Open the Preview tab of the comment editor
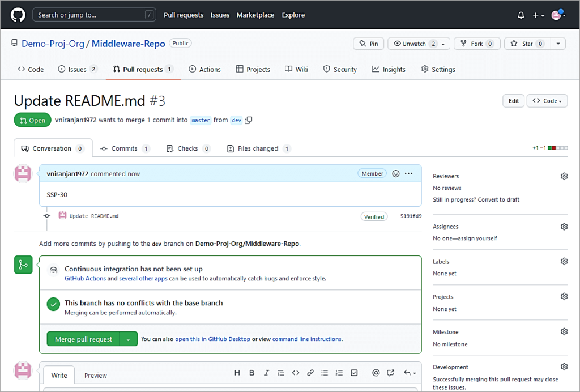This screenshot has height=392, width=580. [x=95, y=375]
